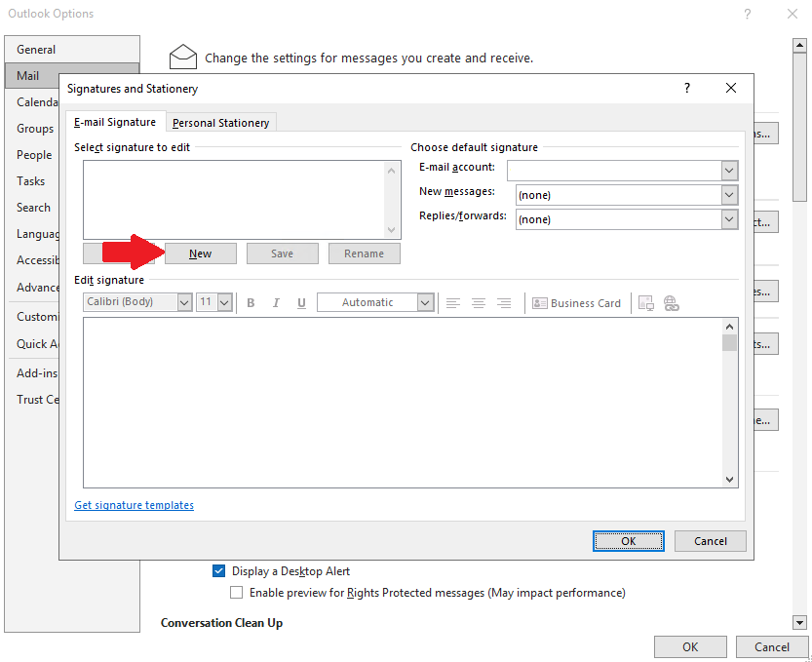
Task: Select Mail in Outlook Options sidebar
Action: (x=32, y=76)
